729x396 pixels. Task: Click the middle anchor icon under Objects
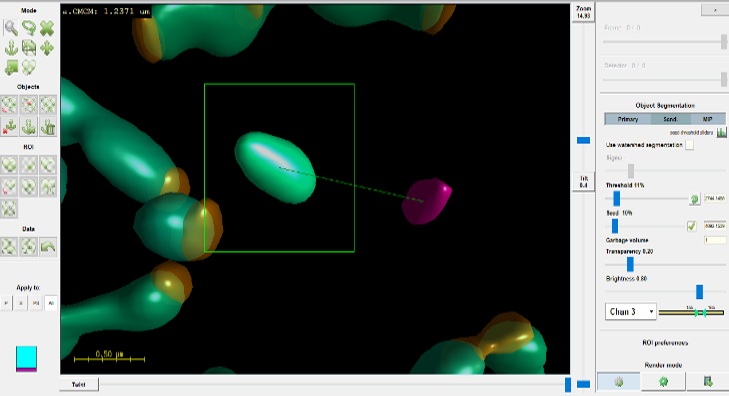29,126
